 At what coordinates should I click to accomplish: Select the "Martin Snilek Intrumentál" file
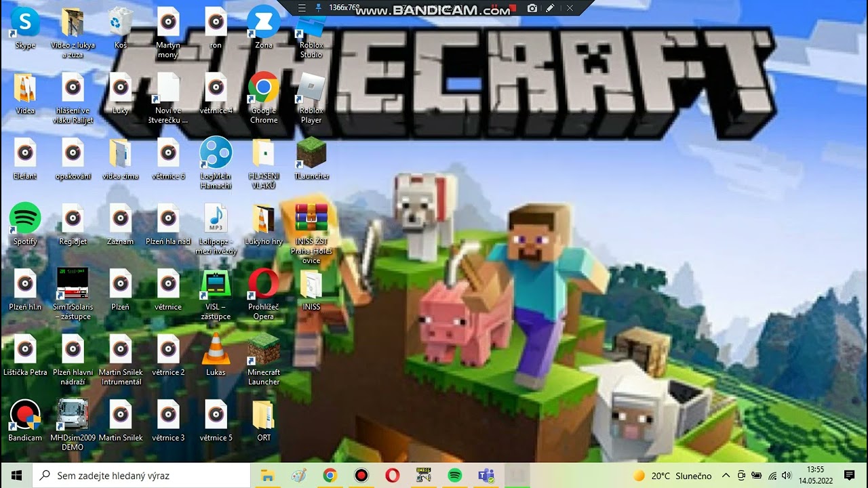click(120, 359)
